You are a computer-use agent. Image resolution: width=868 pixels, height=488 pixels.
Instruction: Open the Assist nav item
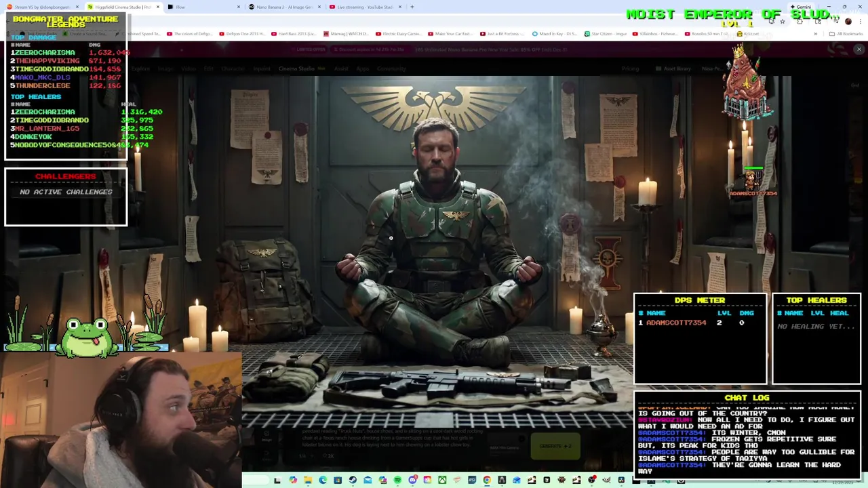[341, 68]
